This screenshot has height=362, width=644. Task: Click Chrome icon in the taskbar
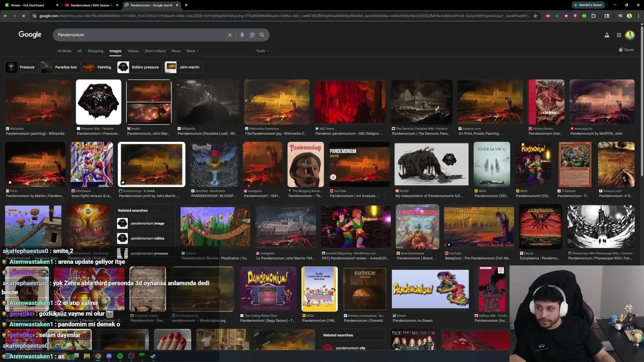pos(98,356)
